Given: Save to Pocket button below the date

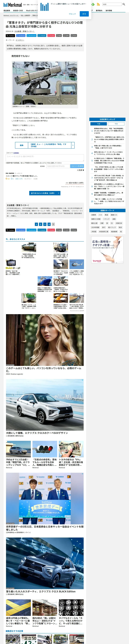Looking at the screenshot, I should (51, 36).
